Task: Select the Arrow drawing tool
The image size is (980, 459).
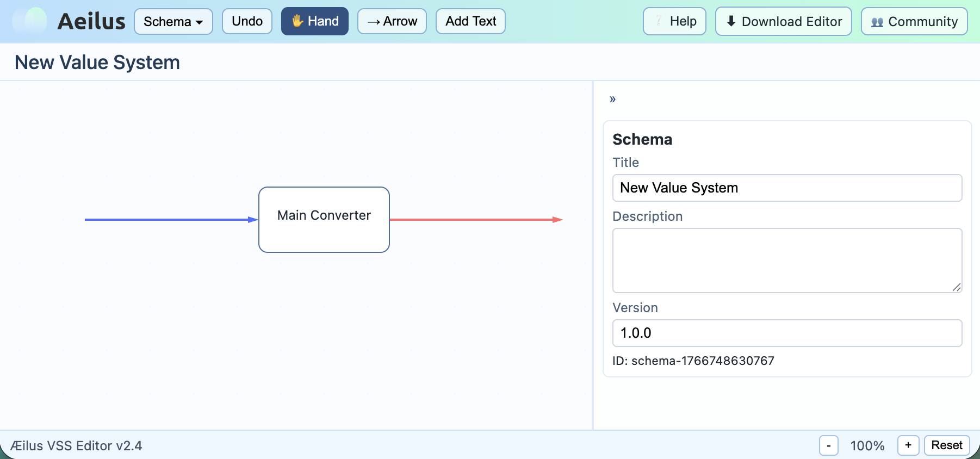Action: tap(392, 21)
